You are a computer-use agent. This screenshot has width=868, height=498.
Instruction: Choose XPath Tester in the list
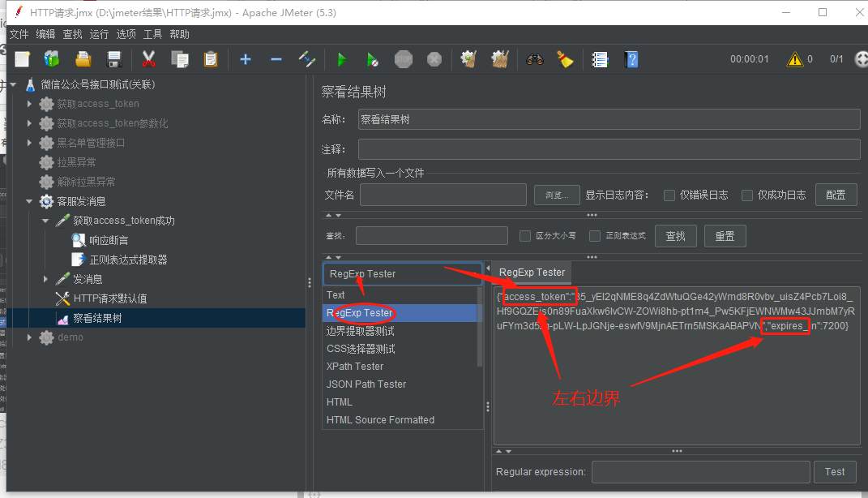click(x=399, y=366)
